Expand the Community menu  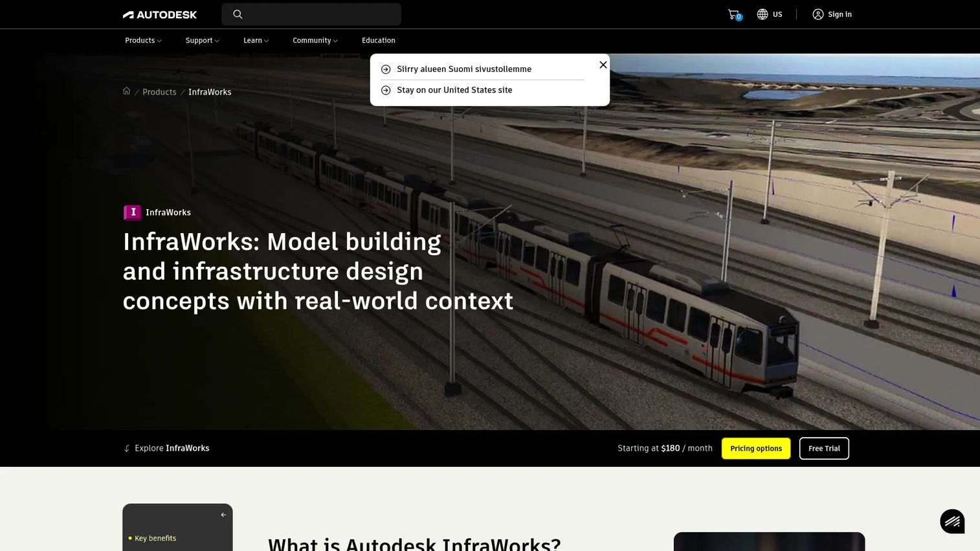point(315,40)
